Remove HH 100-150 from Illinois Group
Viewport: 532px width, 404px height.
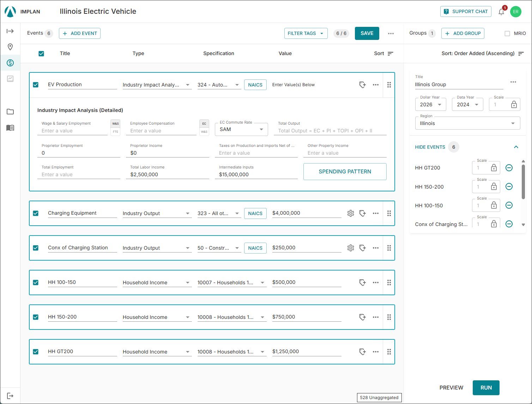pos(509,205)
